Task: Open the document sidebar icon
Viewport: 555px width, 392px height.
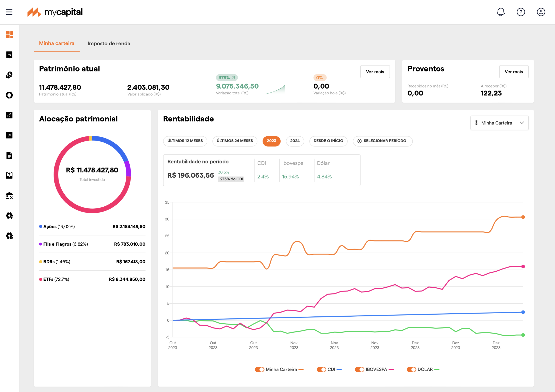Action: tap(9, 155)
